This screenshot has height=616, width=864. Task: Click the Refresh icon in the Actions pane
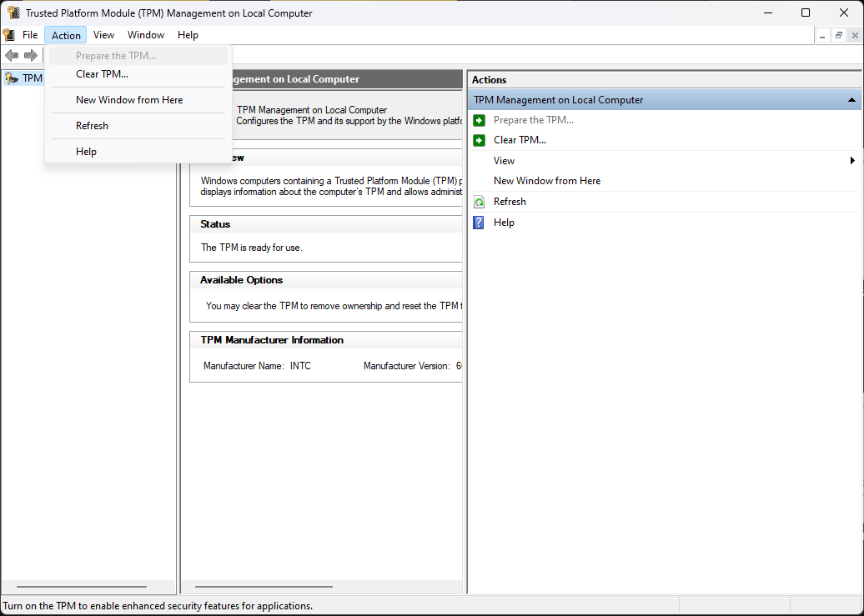pos(479,202)
